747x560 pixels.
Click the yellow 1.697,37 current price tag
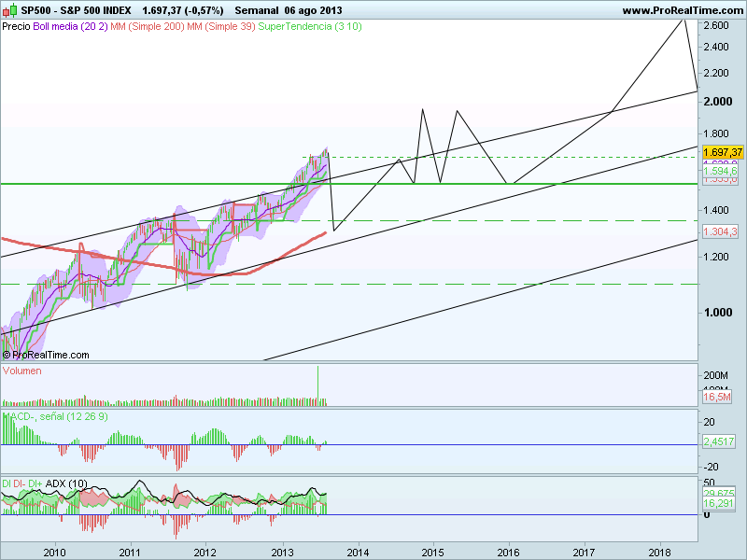click(723, 152)
